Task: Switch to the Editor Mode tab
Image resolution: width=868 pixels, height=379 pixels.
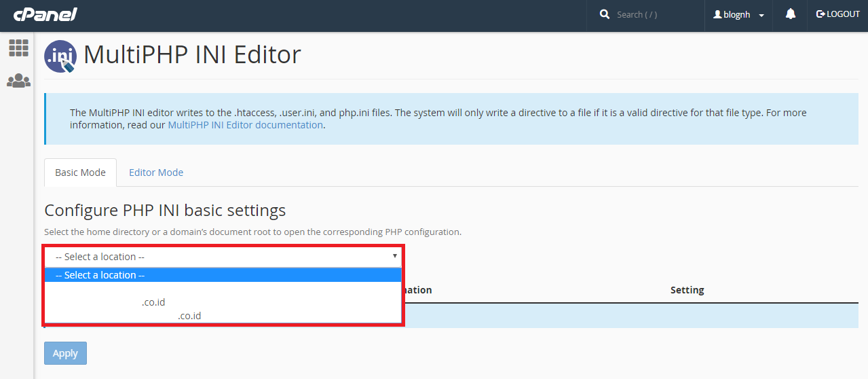Action: point(156,173)
